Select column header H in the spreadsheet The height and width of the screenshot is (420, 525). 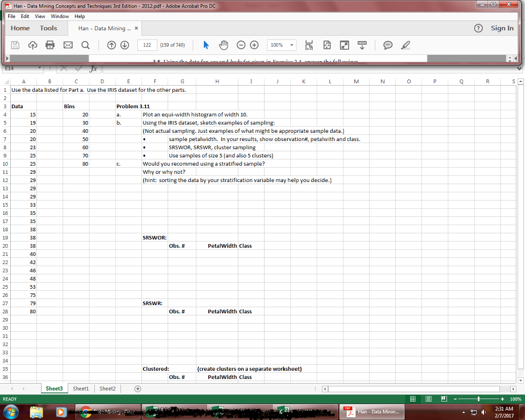coord(217,82)
